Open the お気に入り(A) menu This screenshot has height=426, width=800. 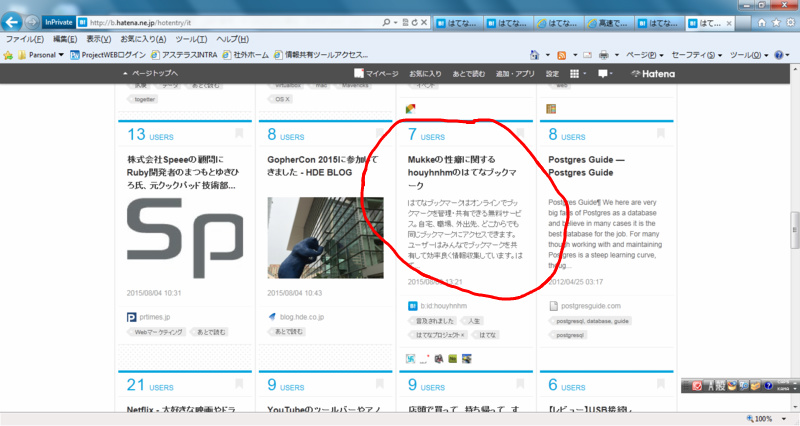(x=143, y=39)
